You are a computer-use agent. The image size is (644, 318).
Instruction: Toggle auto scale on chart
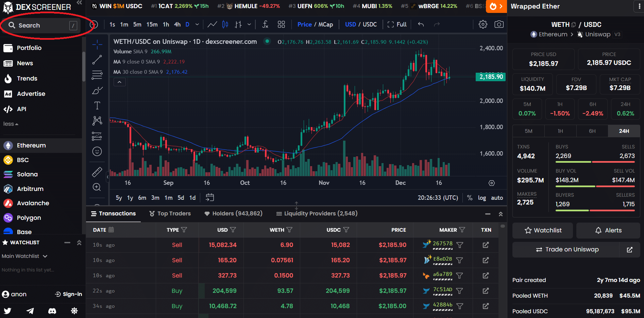coord(497,198)
